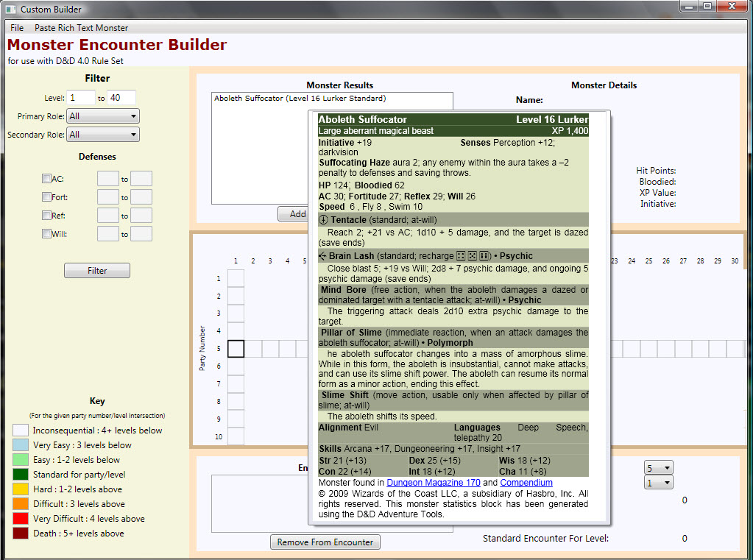Click the Difficult orange key swatch
753x560 pixels.
tap(21, 504)
